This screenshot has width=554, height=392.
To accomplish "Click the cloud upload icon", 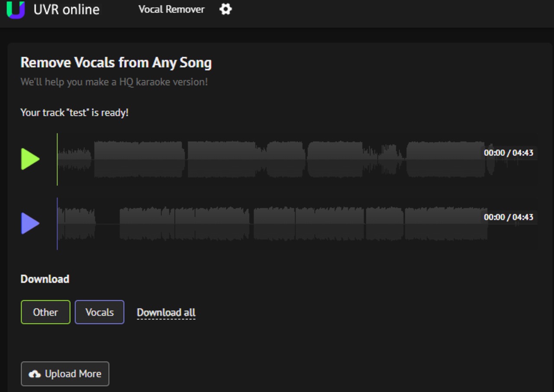I will click(35, 374).
